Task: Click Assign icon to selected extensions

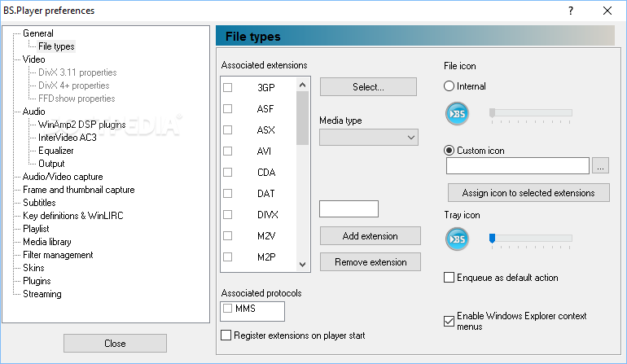Action: [x=528, y=193]
